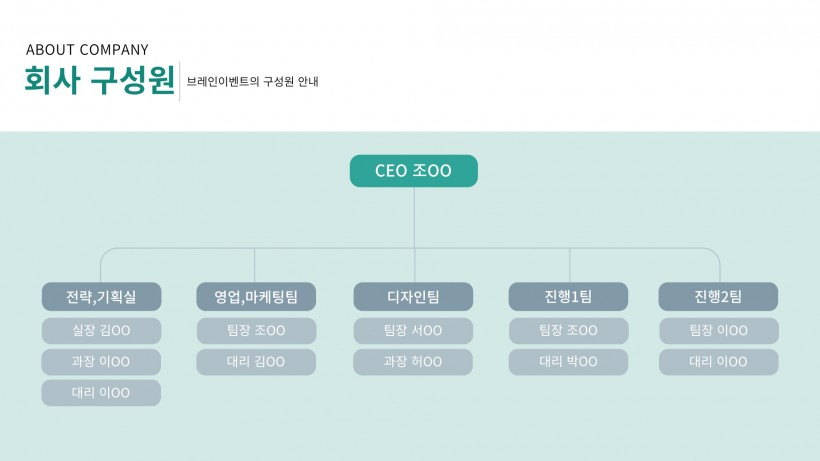
Task: Click the CEO 조OO box
Action: (x=414, y=171)
